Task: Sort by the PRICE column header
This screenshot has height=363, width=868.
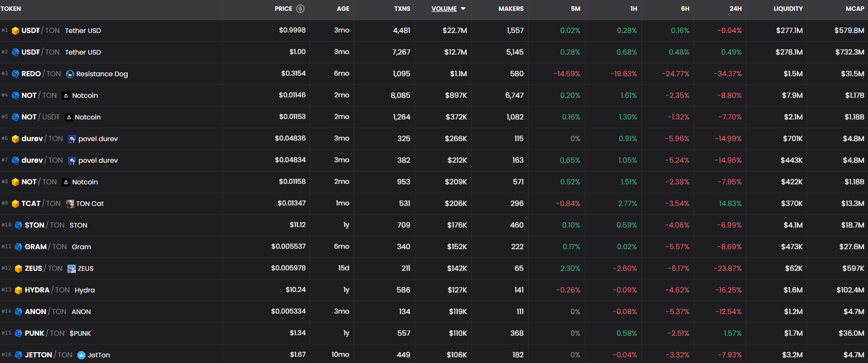Action: point(283,9)
